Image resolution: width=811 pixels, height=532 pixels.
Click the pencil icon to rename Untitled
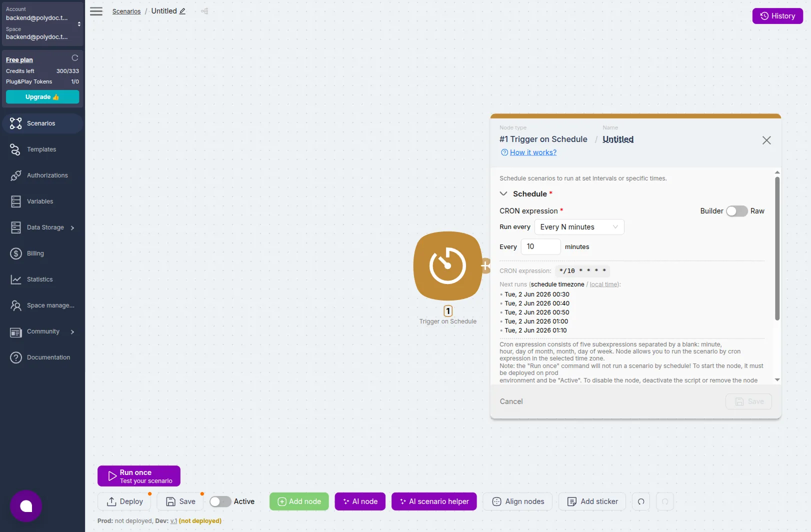[182, 11]
